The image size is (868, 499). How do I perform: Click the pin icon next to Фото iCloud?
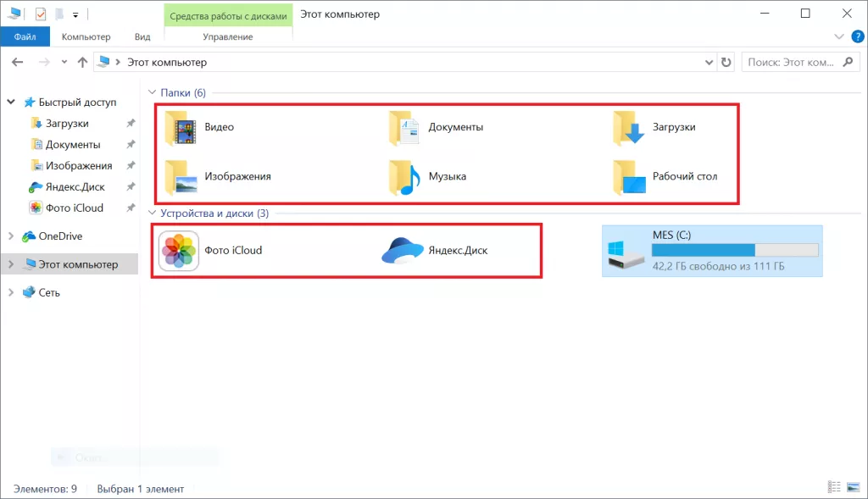(131, 208)
